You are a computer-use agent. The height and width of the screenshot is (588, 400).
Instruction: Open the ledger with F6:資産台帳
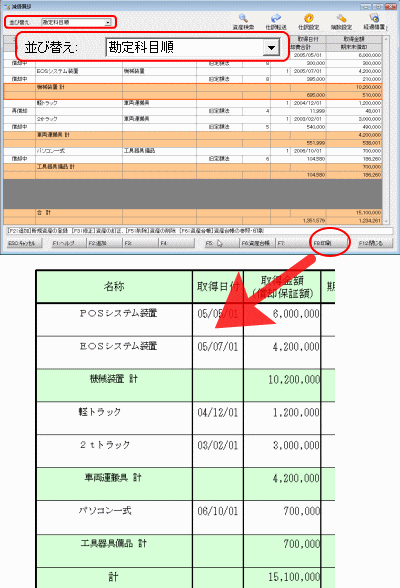pos(258,243)
